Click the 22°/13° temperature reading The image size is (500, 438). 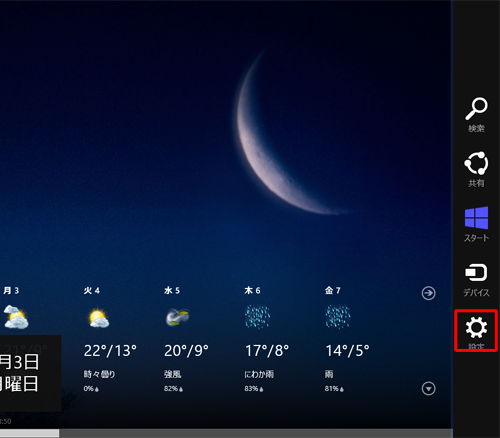(110, 351)
